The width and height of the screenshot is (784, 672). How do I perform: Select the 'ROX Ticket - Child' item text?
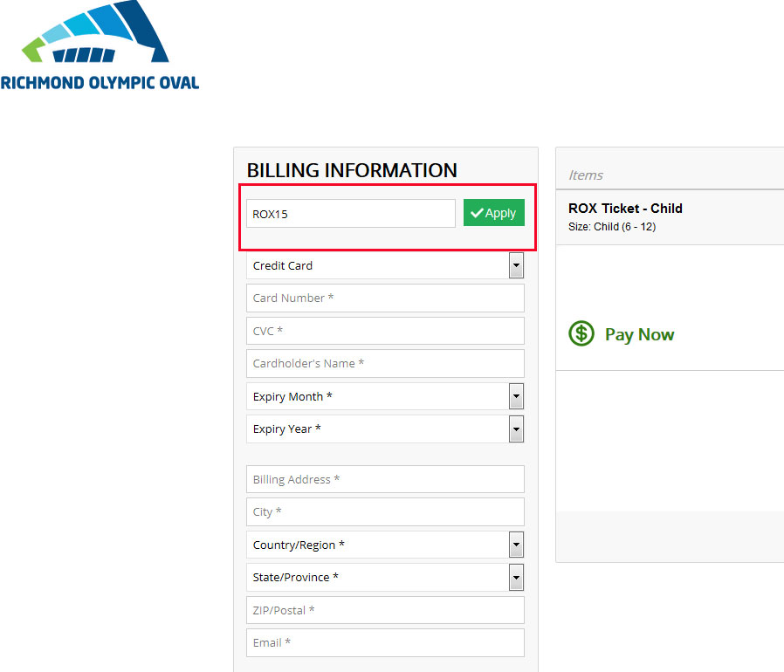pos(625,209)
